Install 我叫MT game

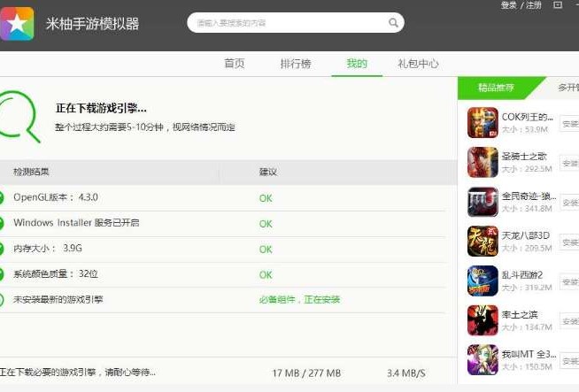pos(569,361)
